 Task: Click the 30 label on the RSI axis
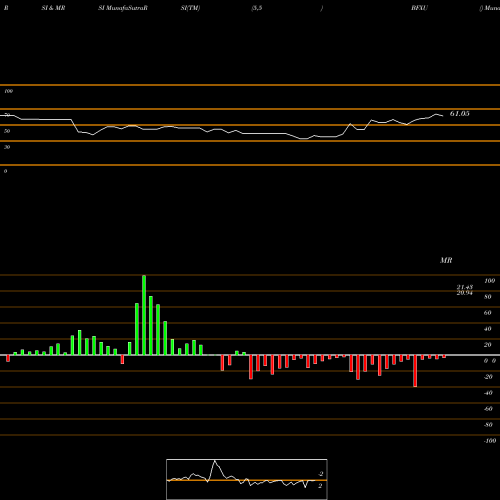point(7,147)
